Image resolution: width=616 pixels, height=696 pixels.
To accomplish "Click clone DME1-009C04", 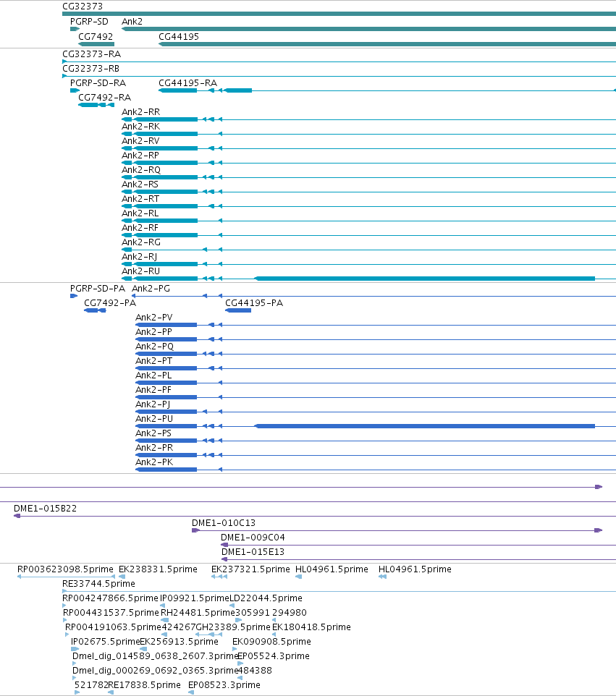I will click(x=253, y=537).
